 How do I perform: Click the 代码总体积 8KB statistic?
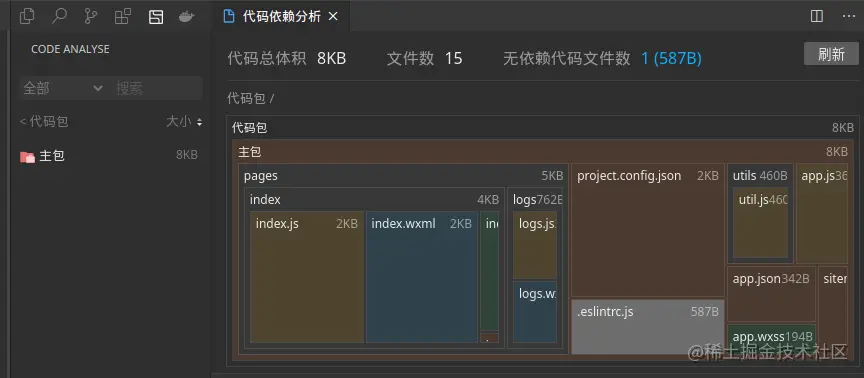[287, 58]
